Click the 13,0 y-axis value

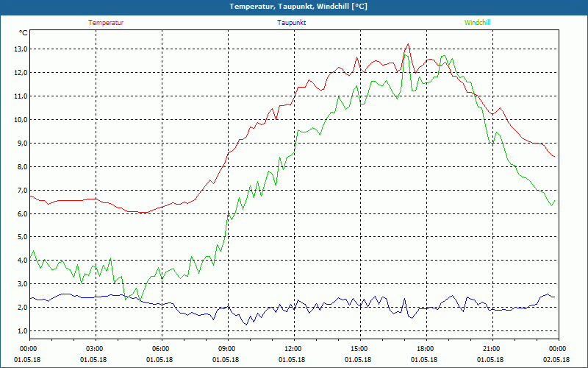[21, 49]
